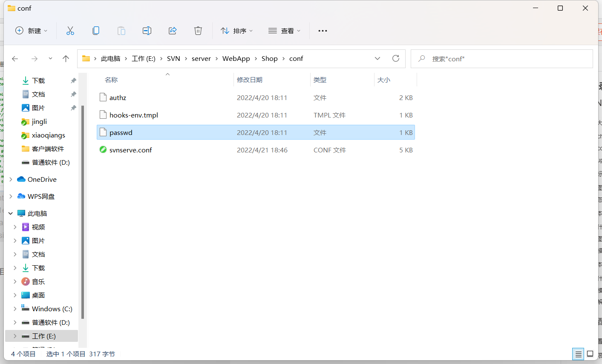Open the 查看 view dropdown
This screenshot has width=602, height=364.
[285, 31]
